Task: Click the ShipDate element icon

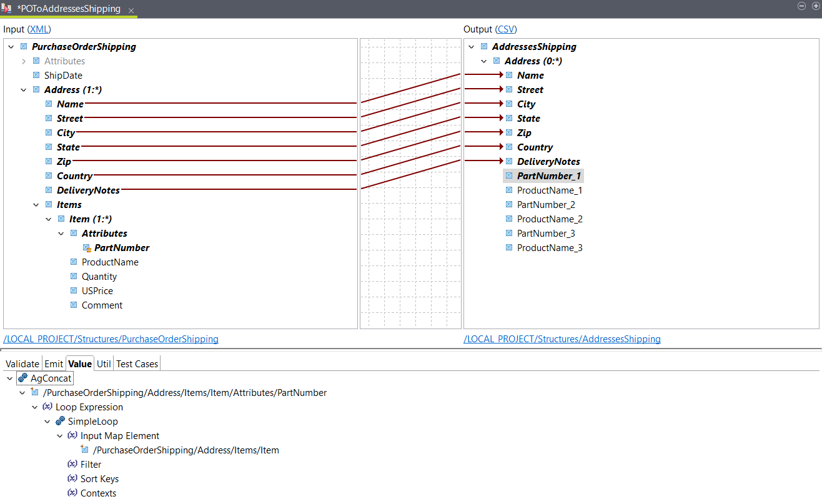Action: [x=36, y=75]
